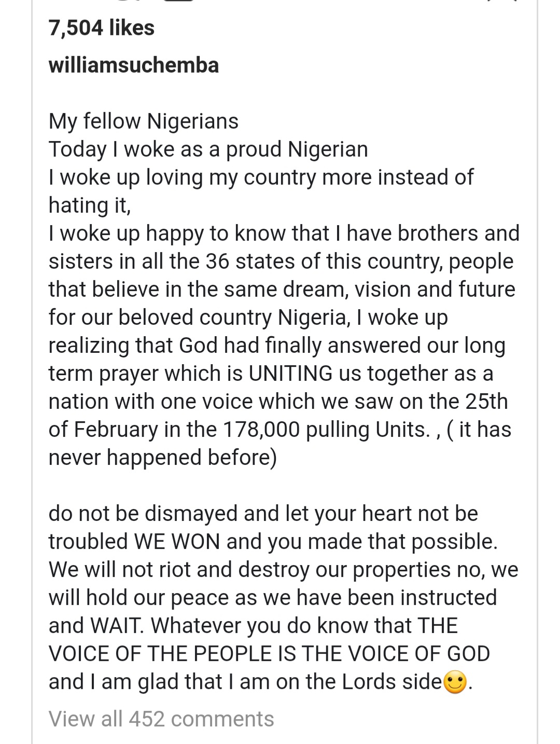The height and width of the screenshot is (744, 560).
Task: Click the "(it has never happened before)" closing phrase
Action: (280, 444)
